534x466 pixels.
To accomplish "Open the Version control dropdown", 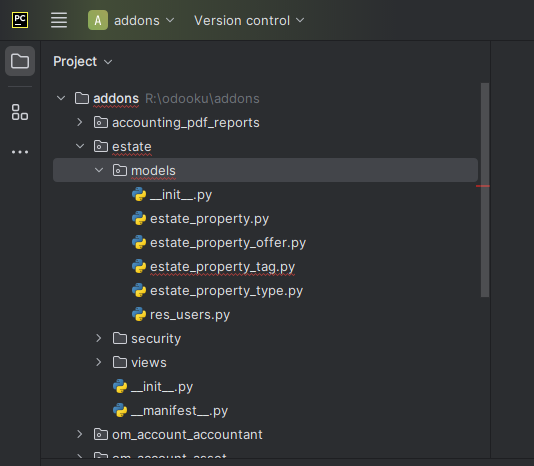I will click(249, 20).
